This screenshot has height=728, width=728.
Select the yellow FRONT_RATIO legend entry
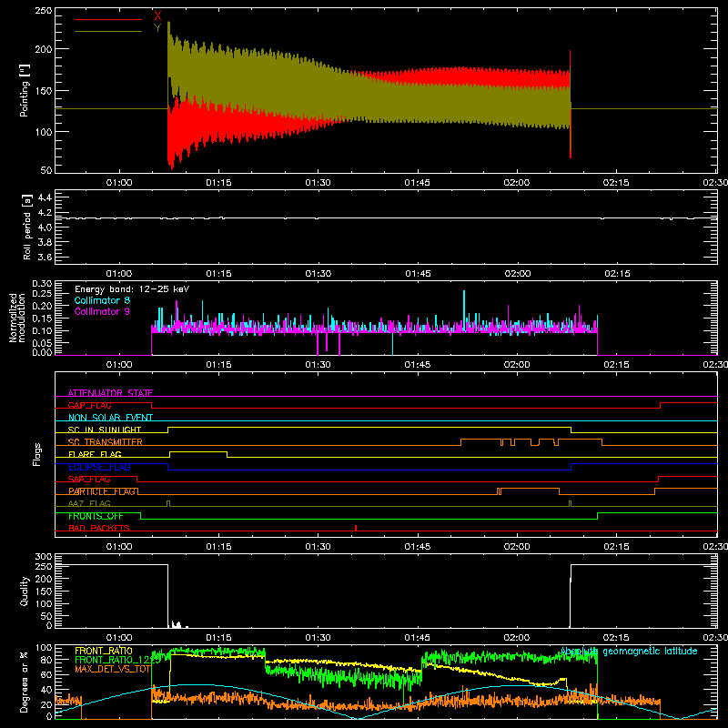point(104,651)
